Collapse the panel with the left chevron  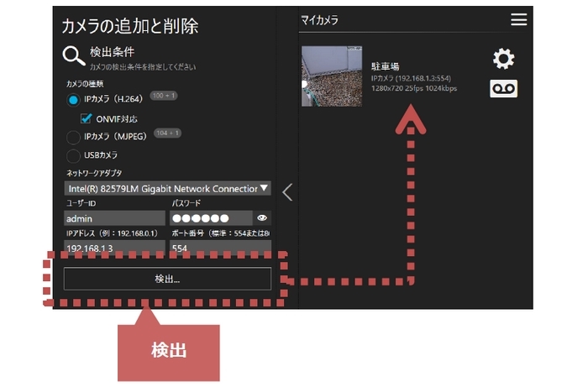coord(287,192)
